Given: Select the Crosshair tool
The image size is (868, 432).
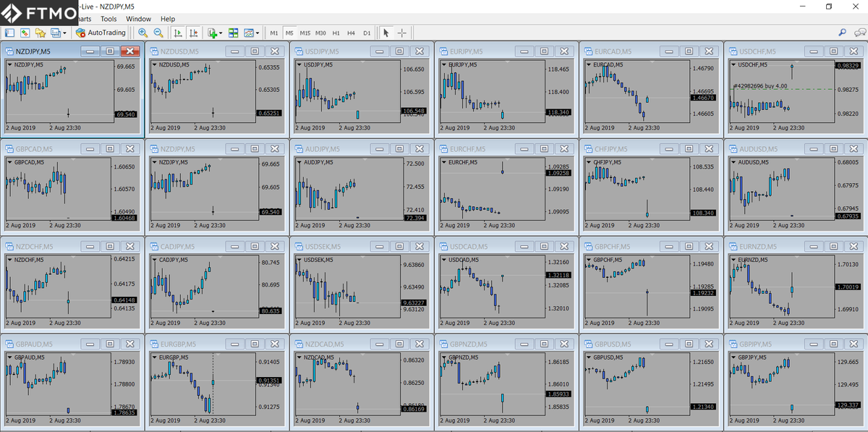Looking at the screenshot, I should [402, 33].
